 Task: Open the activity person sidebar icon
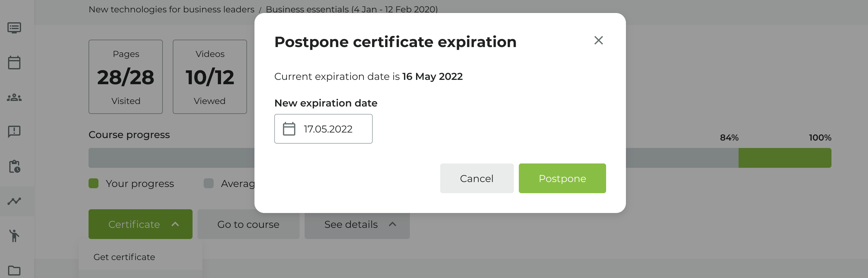(14, 236)
